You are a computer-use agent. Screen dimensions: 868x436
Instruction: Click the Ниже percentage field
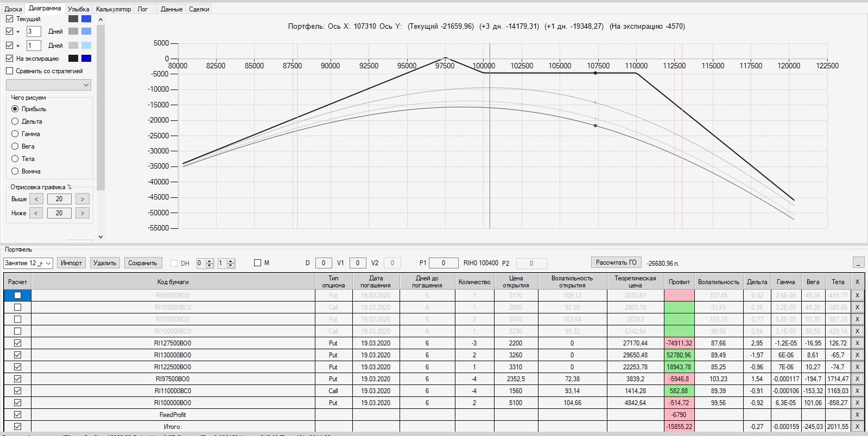[x=59, y=213]
